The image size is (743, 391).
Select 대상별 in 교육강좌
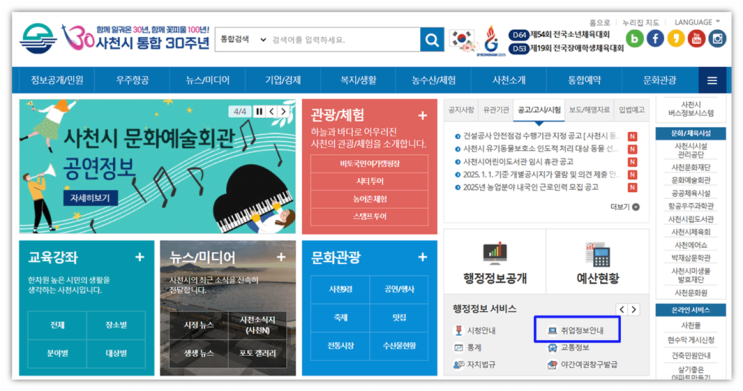(116, 354)
